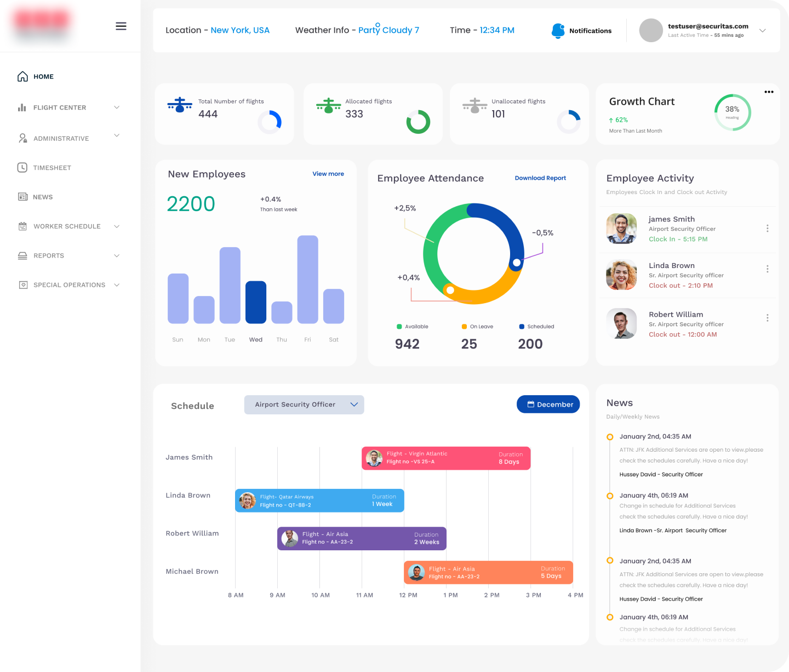Click View more for New Employees
This screenshot has width=789, height=672.
328,174
